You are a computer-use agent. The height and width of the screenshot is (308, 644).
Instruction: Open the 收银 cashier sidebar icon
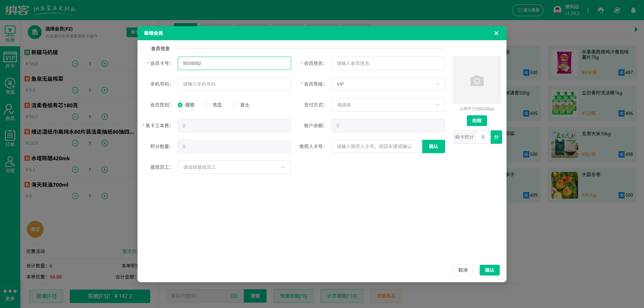pos(10,34)
